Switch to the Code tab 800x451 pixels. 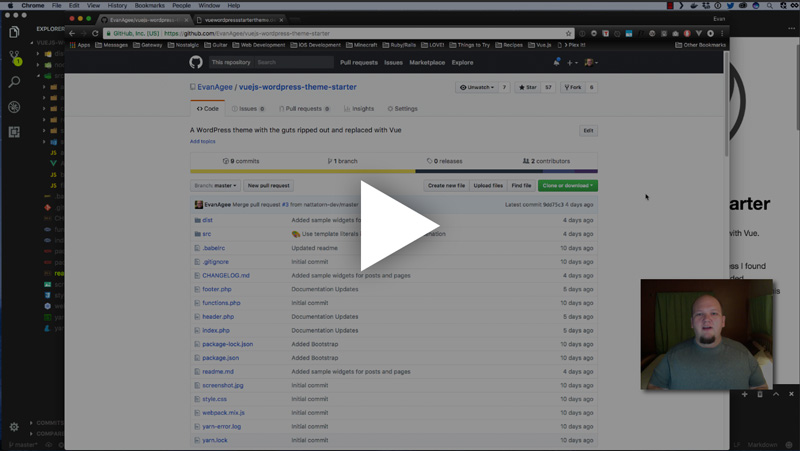point(208,109)
